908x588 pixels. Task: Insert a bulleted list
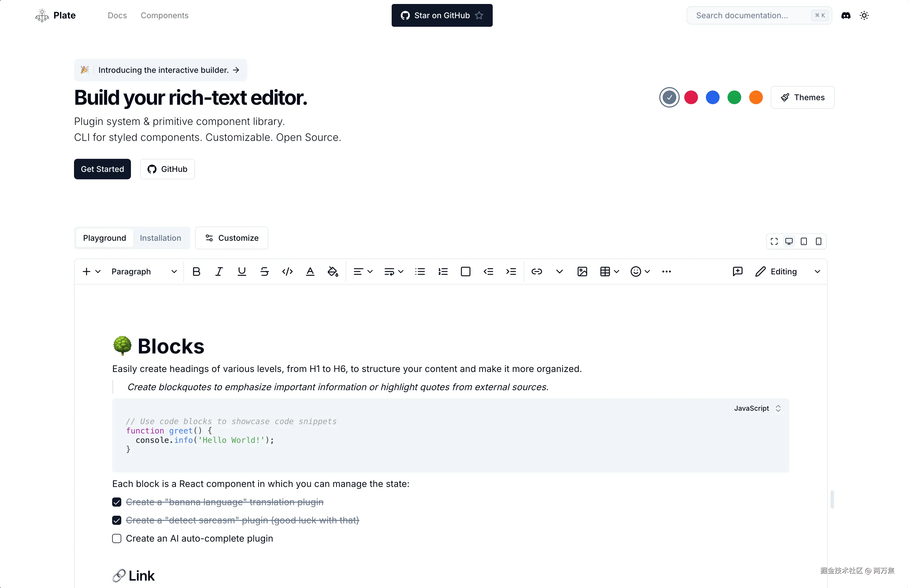[420, 271]
